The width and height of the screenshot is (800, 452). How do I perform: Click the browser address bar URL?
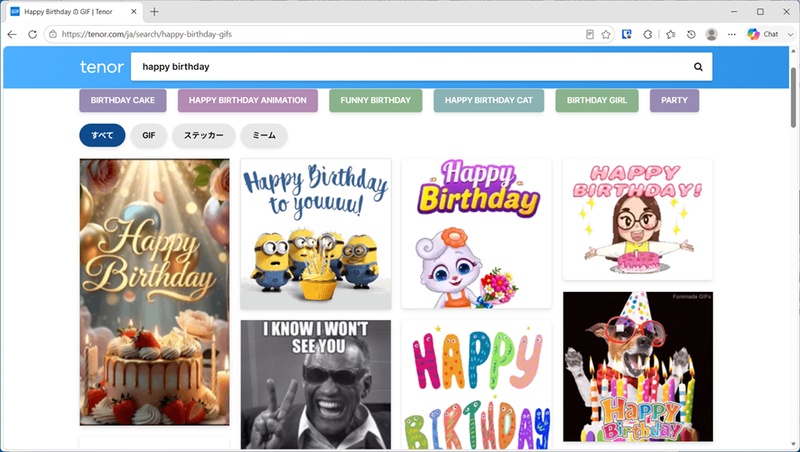(146, 34)
